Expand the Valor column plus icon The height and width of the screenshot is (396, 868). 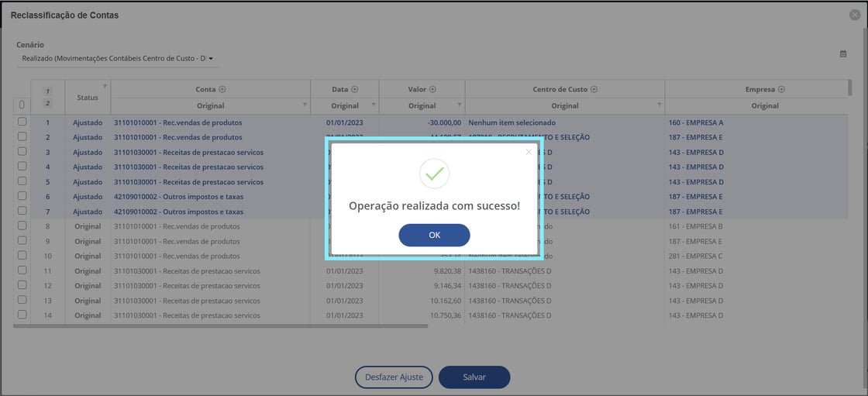click(433, 88)
